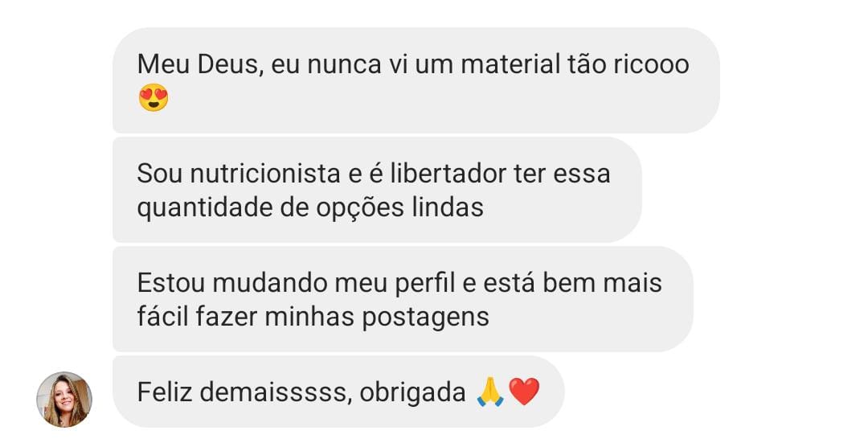The height and width of the screenshot is (439, 868).
Task: Click the word 'postagens' in third message
Action: (425, 318)
